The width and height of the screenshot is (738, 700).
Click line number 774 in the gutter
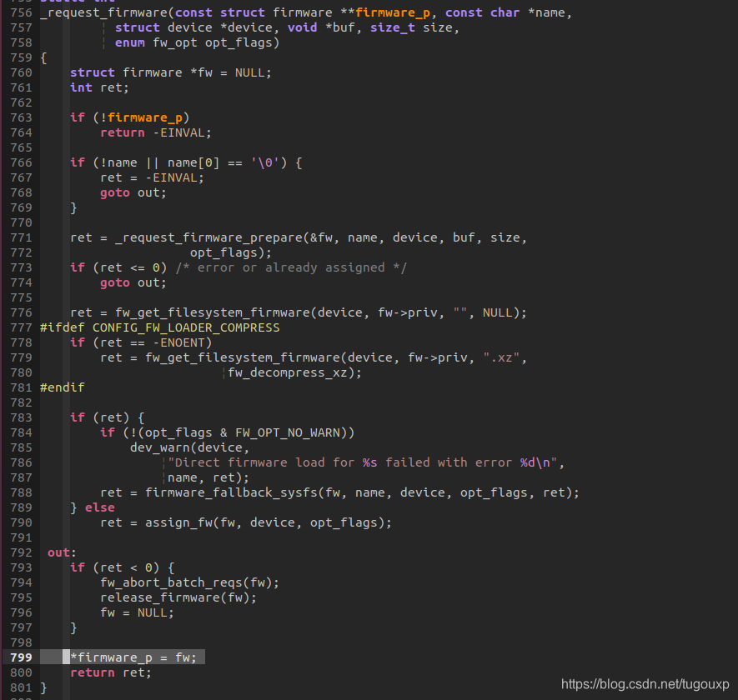[21, 282]
